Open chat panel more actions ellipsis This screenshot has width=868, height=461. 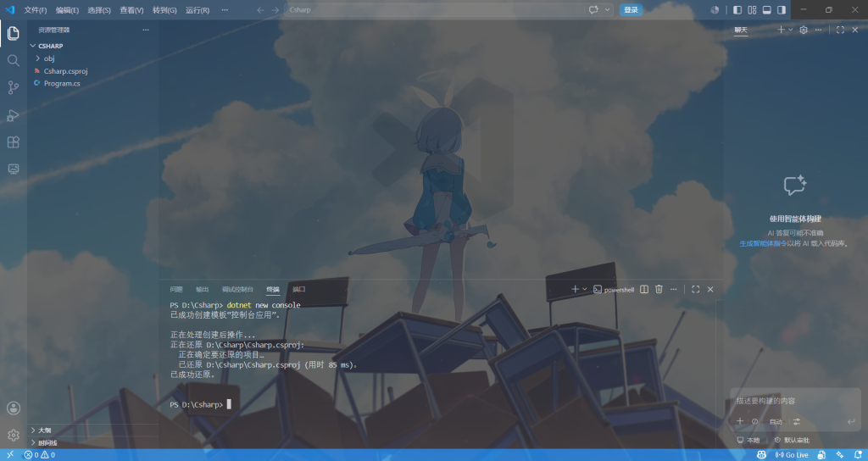coord(818,30)
